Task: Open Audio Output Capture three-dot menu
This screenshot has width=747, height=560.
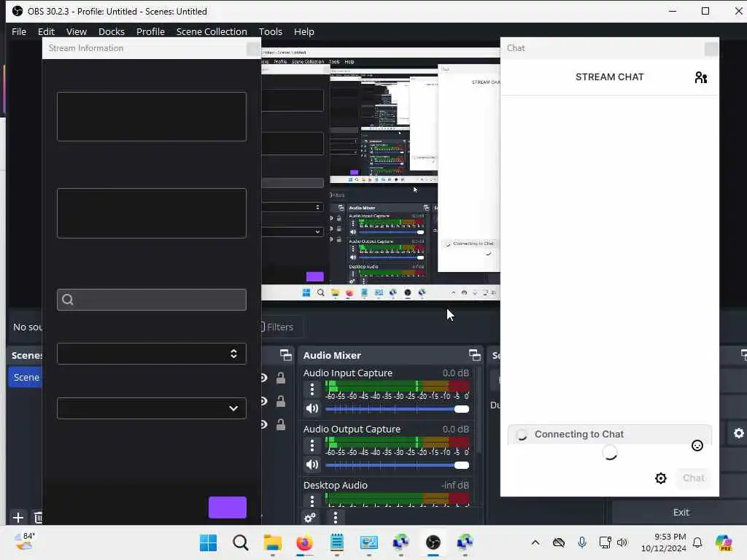Action: click(x=312, y=446)
